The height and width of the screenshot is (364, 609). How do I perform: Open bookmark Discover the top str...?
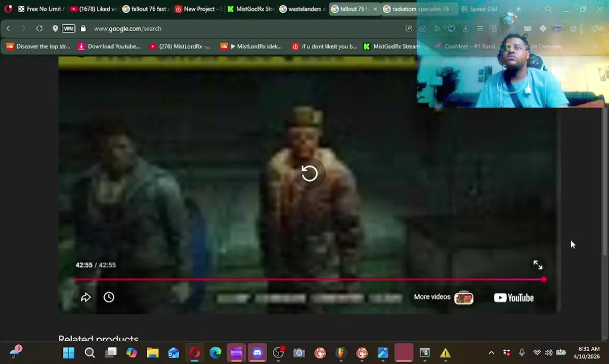pyautogui.click(x=38, y=47)
